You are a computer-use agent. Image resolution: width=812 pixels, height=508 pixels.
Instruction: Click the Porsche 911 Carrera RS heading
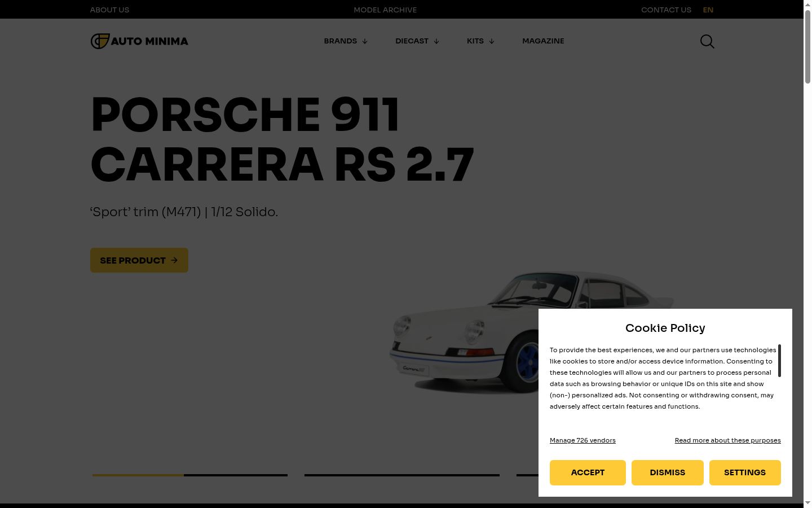pyautogui.click(x=282, y=139)
